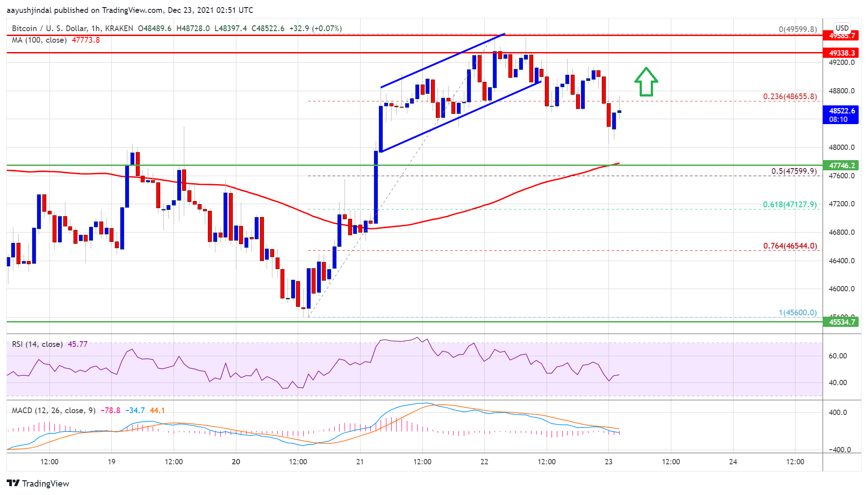The image size is (868, 495).
Task: Select the MA (100, close) indicator label
Action: (x=39, y=40)
